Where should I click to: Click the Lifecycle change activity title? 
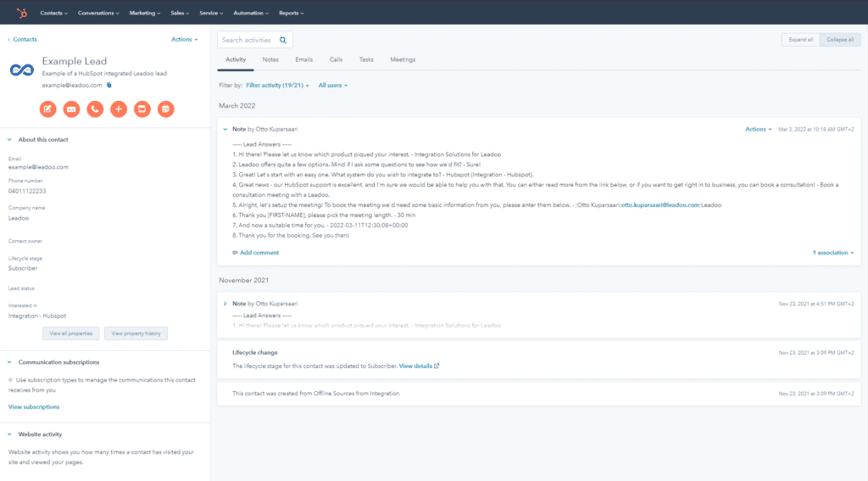click(x=254, y=352)
